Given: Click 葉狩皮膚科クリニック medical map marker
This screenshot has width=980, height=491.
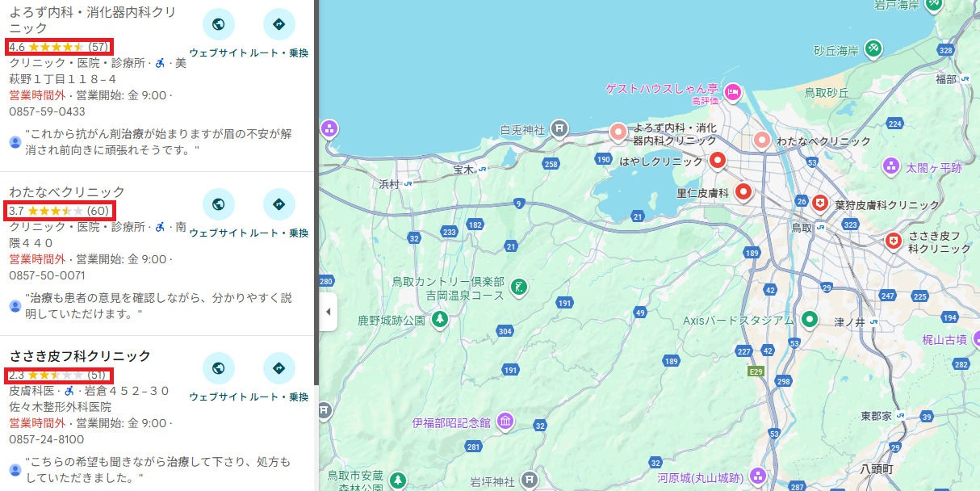Looking at the screenshot, I should click(820, 204).
